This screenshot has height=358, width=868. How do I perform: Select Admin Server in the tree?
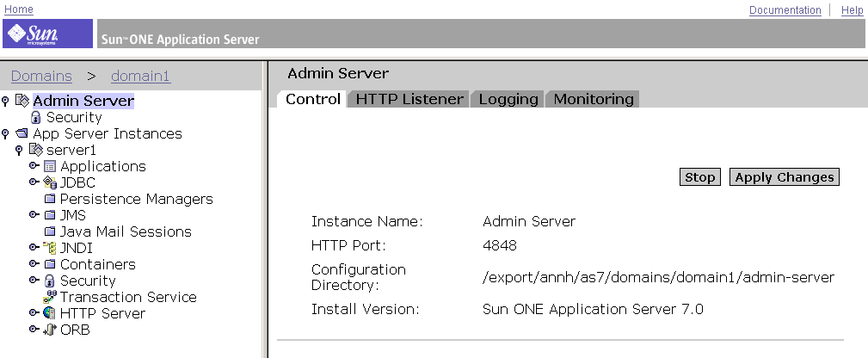tap(83, 101)
